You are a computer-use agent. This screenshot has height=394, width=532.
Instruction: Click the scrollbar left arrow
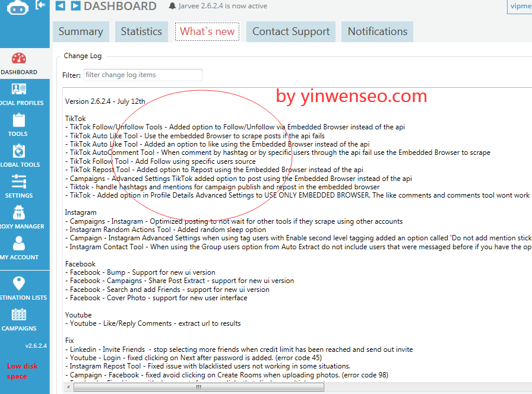(68, 387)
